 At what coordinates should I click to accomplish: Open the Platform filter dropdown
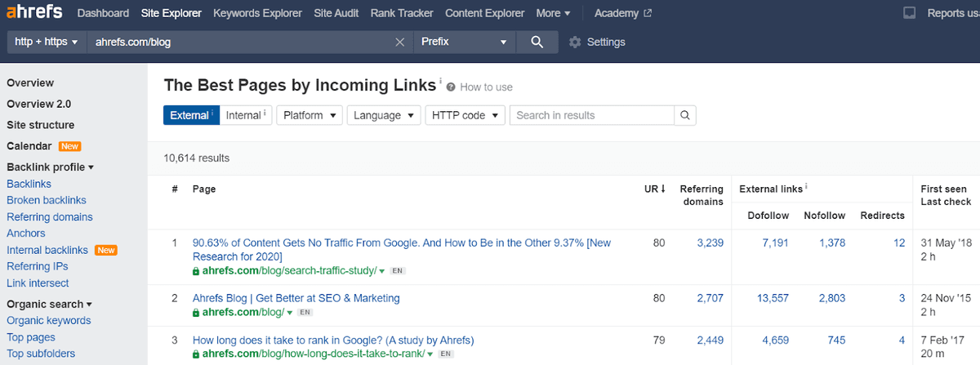[x=310, y=115]
